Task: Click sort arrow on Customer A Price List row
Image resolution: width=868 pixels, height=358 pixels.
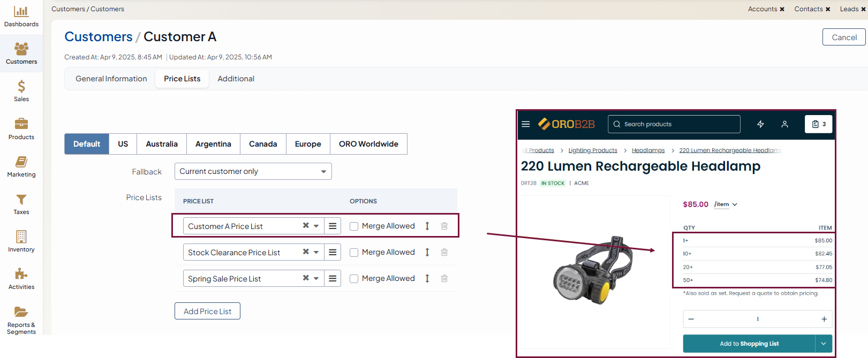Action: click(427, 226)
